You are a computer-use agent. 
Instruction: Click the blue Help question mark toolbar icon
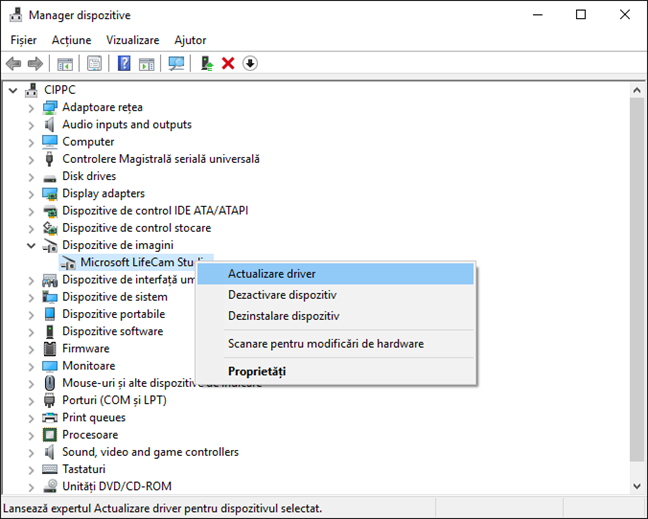tap(124, 63)
